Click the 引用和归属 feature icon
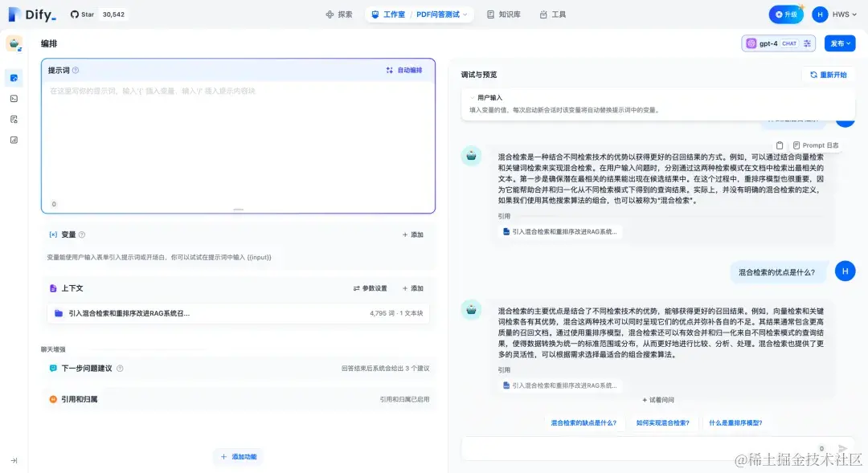Viewport: 868px width, 473px height. click(53, 399)
